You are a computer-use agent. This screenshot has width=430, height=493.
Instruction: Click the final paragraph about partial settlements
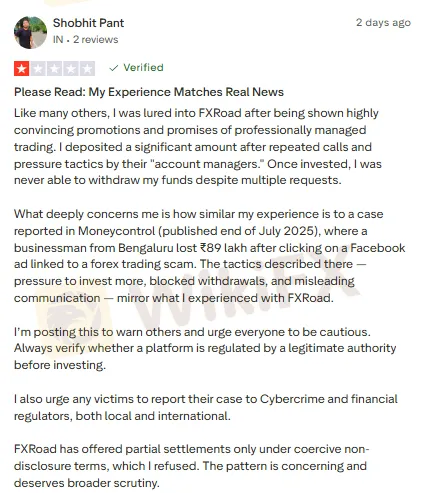pos(191,466)
